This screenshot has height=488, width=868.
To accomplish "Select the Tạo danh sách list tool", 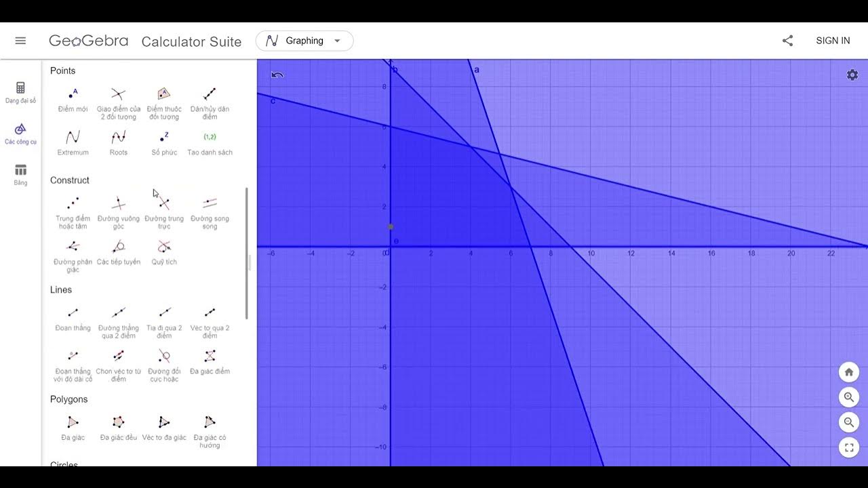I will pyautogui.click(x=210, y=143).
